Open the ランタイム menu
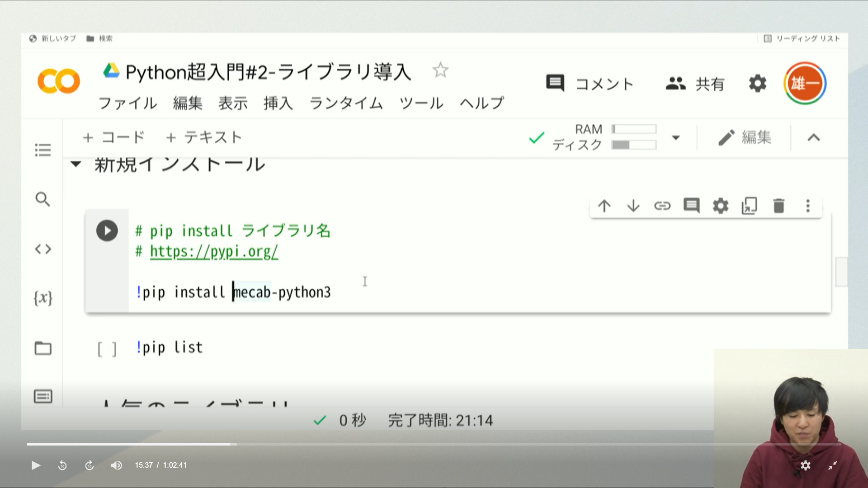 [x=346, y=103]
